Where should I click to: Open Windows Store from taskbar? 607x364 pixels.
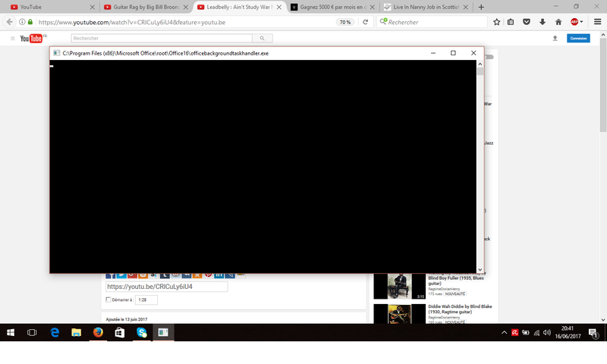pos(120,332)
